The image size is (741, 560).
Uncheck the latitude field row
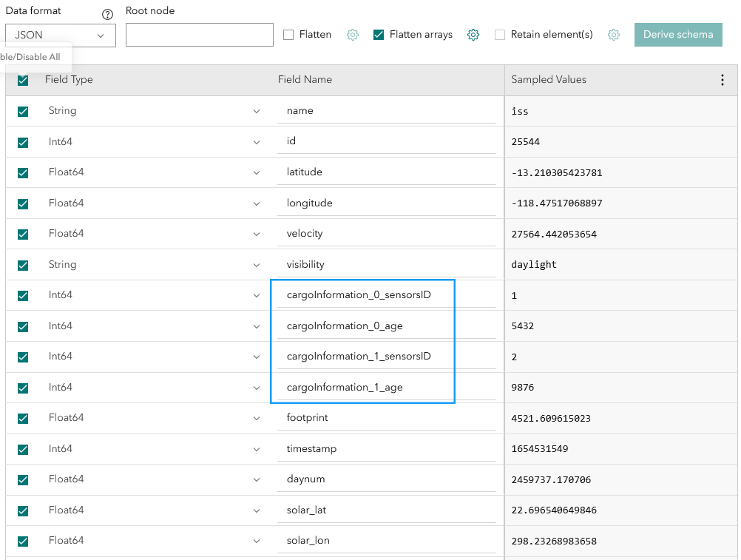point(23,172)
